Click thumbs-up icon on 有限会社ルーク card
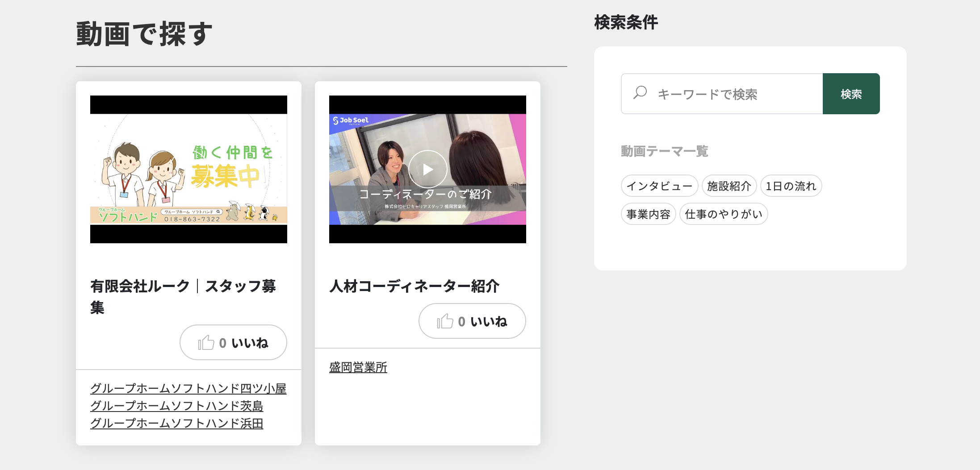Image resolution: width=980 pixels, height=470 pixels. coord(206,343)
